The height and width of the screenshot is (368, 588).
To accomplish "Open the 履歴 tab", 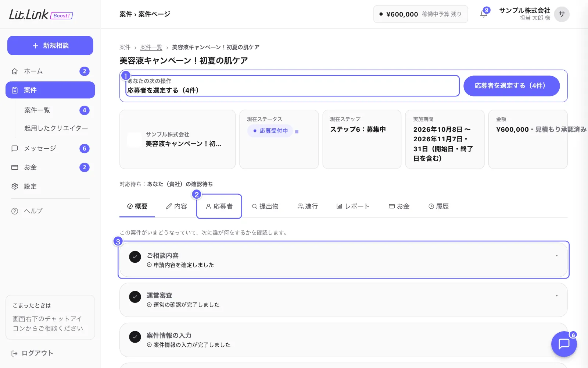I will (438, 206).
